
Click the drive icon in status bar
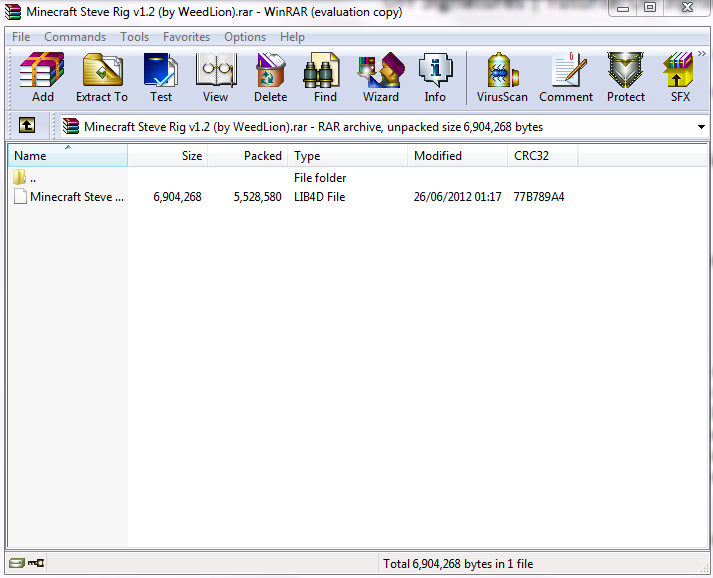pos(17,563)
